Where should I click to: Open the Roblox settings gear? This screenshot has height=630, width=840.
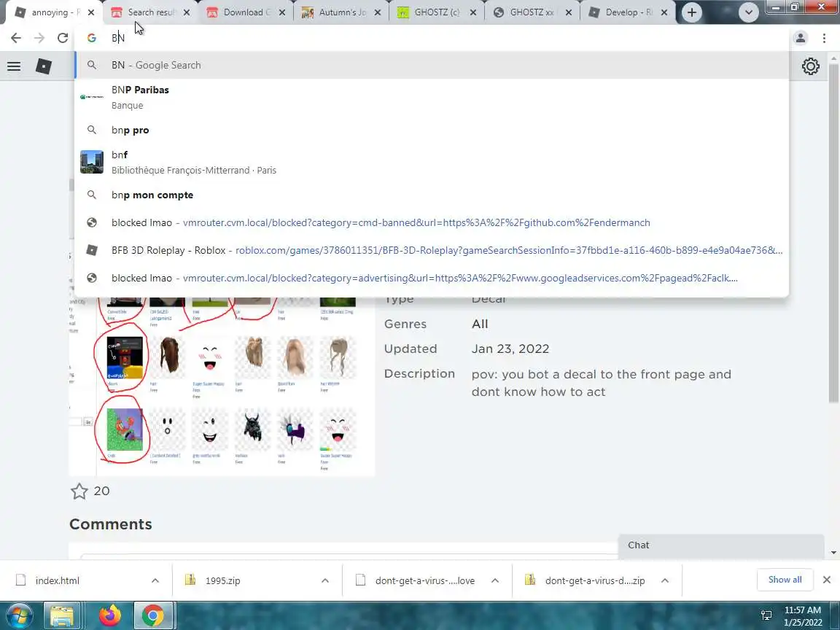[811, 66]
